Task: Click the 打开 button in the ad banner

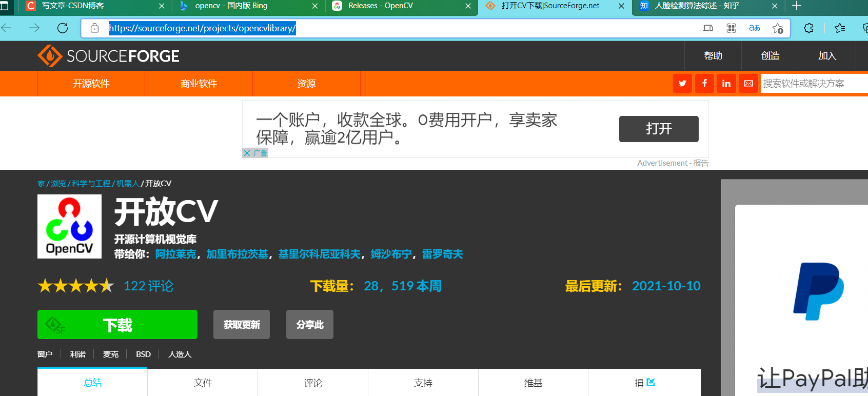Action: tap(659, 129)
